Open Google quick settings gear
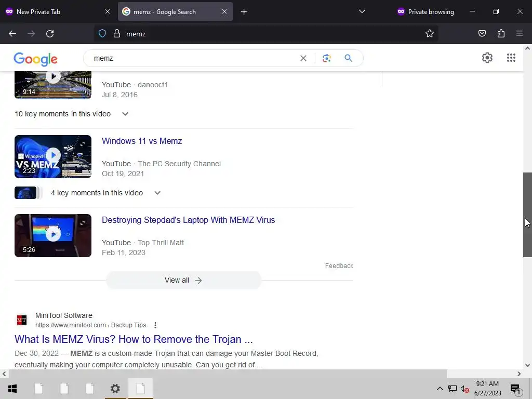This screenshot has height=399, width=532. pyautogui.click(x=487, y=58)
